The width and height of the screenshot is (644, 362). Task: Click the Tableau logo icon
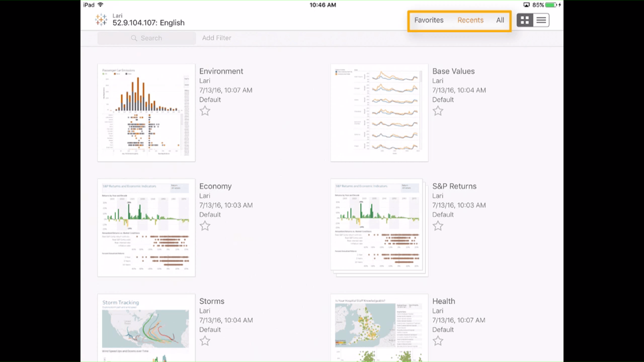[101, 20]
